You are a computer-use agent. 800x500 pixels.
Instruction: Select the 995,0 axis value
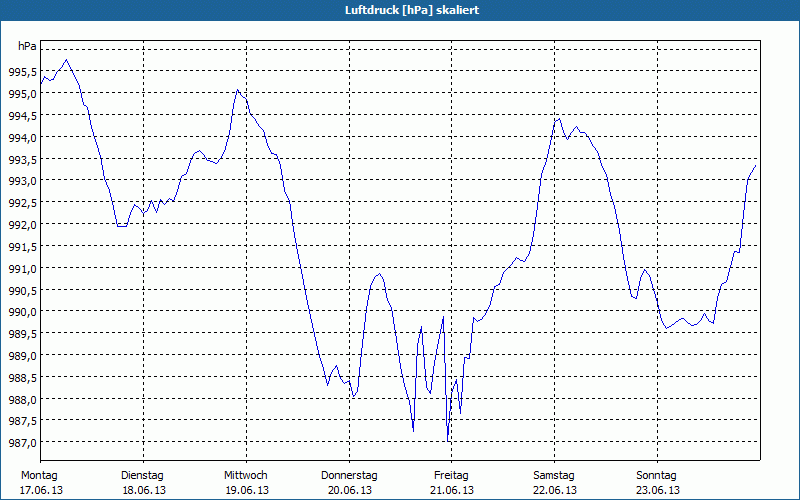tap(22, 94)
